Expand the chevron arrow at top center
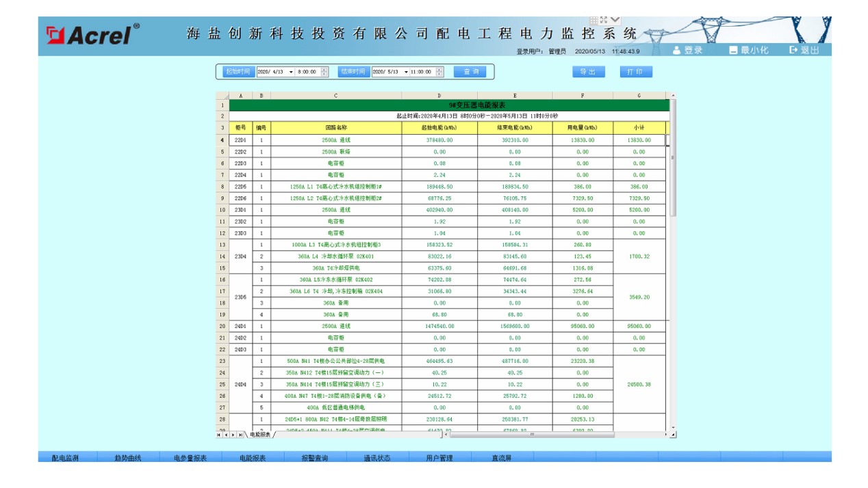 [x=615, y=21]
